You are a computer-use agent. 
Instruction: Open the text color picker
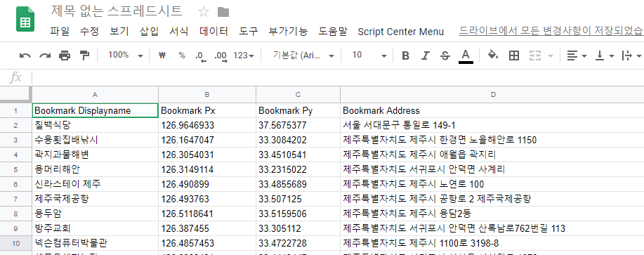click(x=466, y=55)
